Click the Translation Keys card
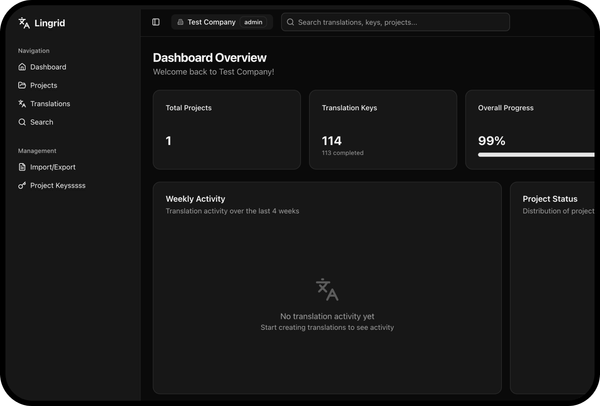This screenshot has width=600, height=406. (382, 130)
